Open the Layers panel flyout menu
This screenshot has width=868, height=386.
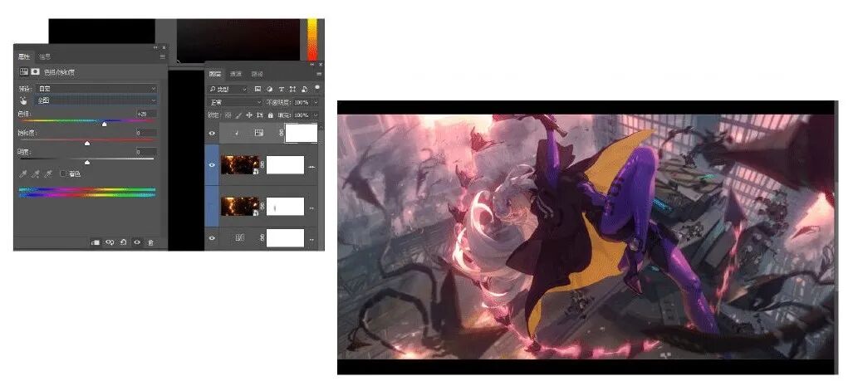(x=320, y=74)
